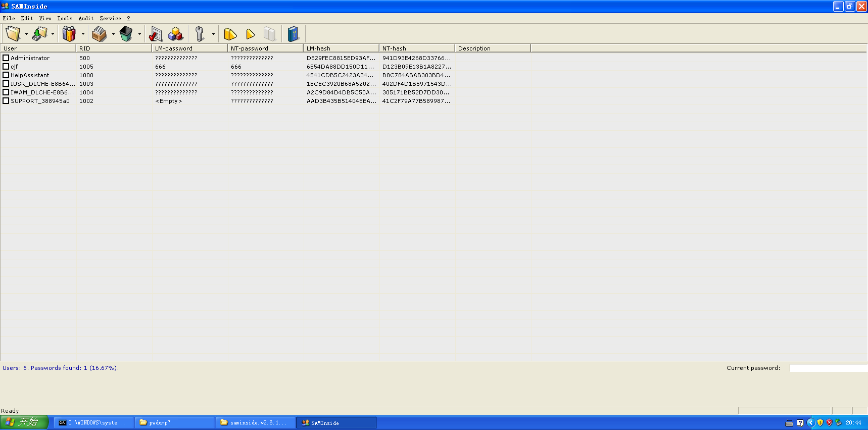This screenshot has width=868, height=430.
Task: Sort by the LM-hash column header
Action: 341,48
